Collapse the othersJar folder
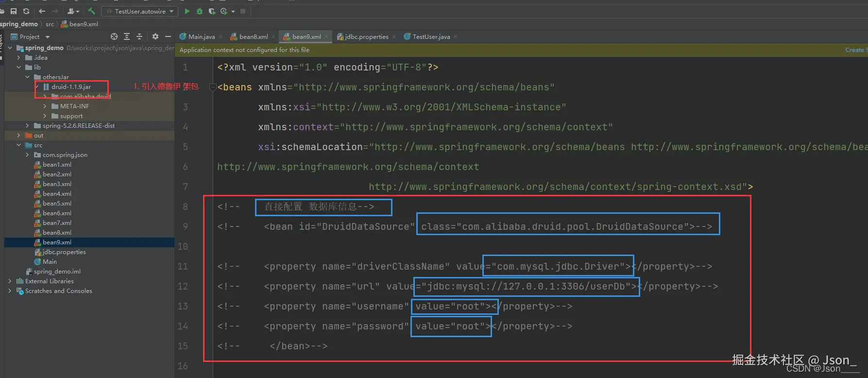The image size is (868, 378). point(28,77)
